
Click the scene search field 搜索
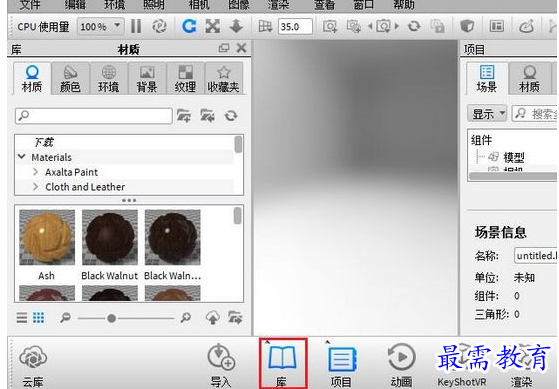click(x=535, y=114)
